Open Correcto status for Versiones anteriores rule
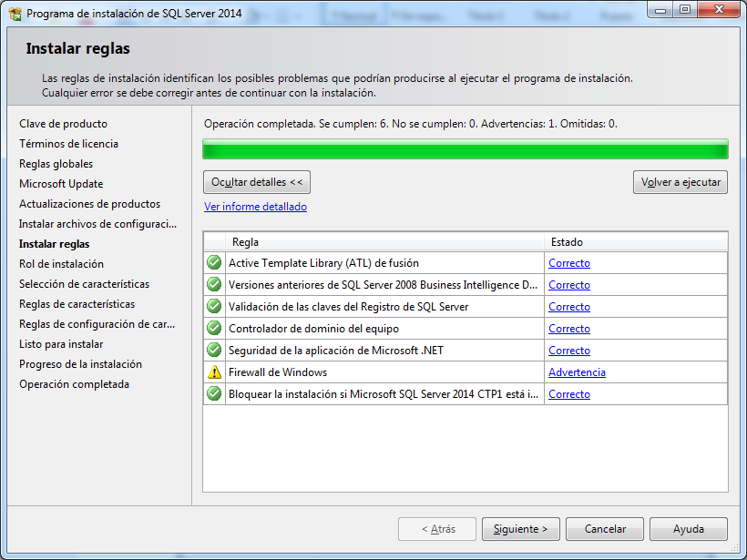This screenshot has width=747, height=560. pyautogui.click(x=569, y=285)
